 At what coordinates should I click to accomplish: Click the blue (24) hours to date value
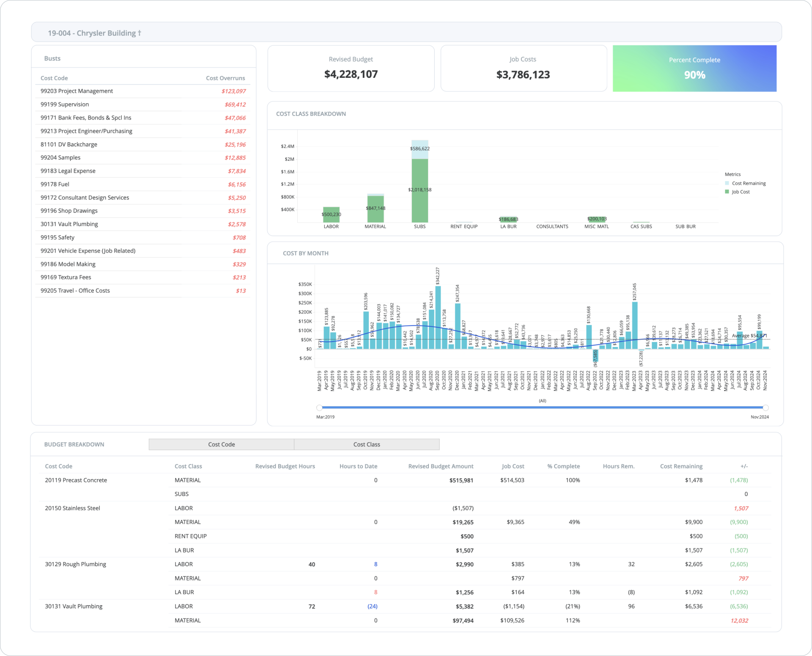pyautogui.click(x=372, y=606)
